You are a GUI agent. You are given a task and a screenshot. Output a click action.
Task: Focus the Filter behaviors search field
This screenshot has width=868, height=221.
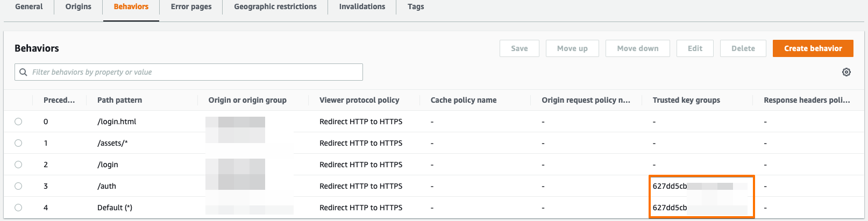194,72
